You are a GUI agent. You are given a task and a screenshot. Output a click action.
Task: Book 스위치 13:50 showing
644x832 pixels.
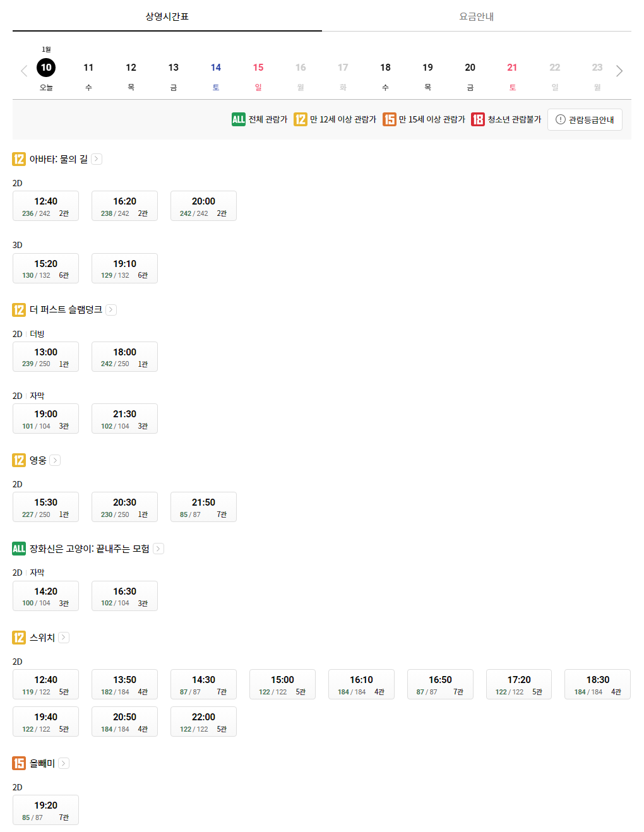[124, 684]
